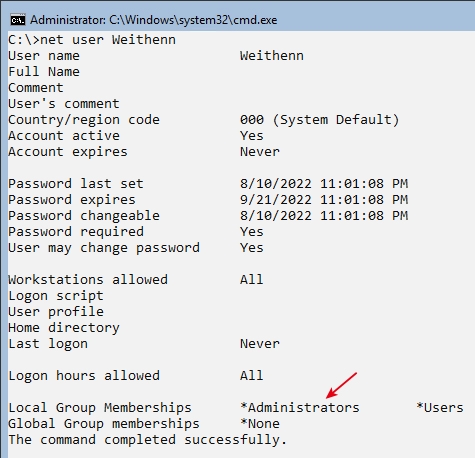Click the "Logon script" label
The width and height of the screenshot is (475, 458).
pyautogui.click(x=56, y=296)
